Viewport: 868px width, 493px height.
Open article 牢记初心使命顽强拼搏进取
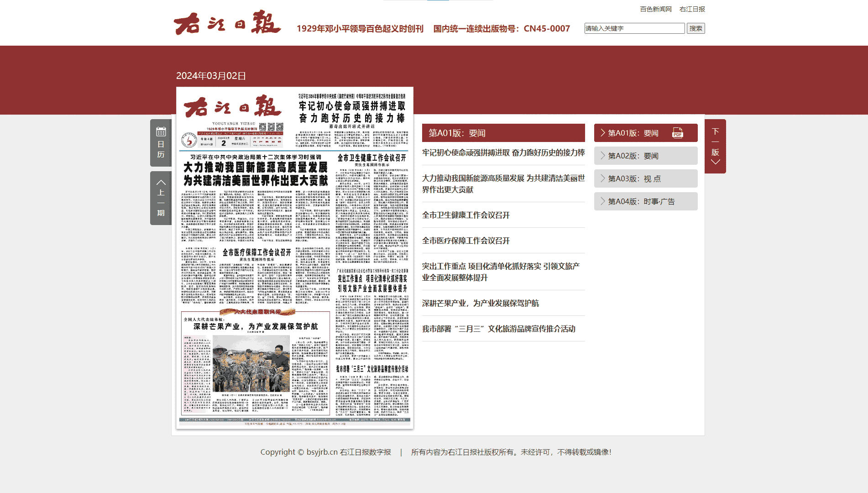click(x=503, y=152)
